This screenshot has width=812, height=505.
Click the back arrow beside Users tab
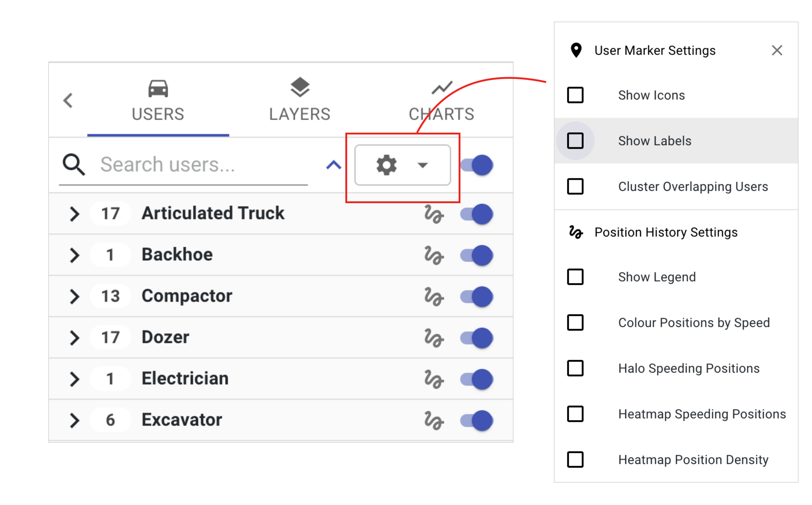(68, 100)
